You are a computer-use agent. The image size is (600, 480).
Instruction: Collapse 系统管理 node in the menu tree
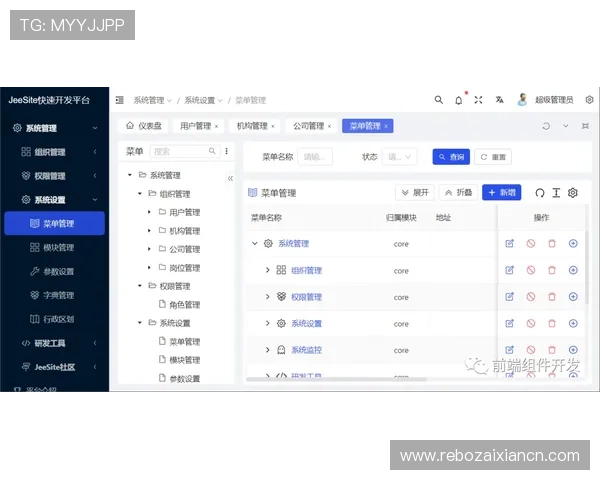130,175
